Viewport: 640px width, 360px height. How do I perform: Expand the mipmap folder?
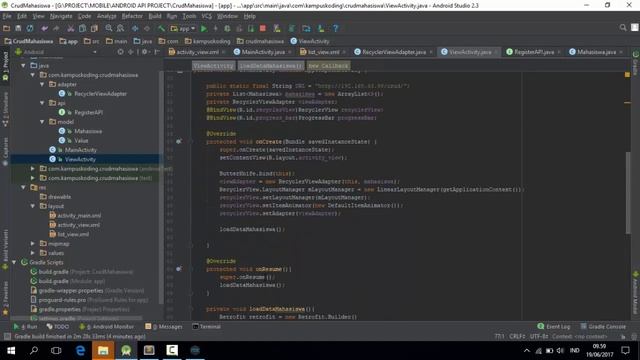[33, 244]
